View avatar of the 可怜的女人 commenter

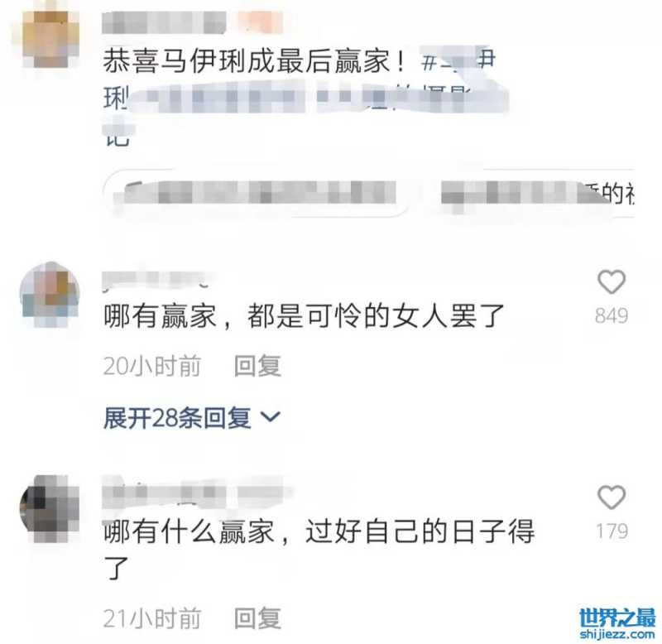(x=50, y=295)
